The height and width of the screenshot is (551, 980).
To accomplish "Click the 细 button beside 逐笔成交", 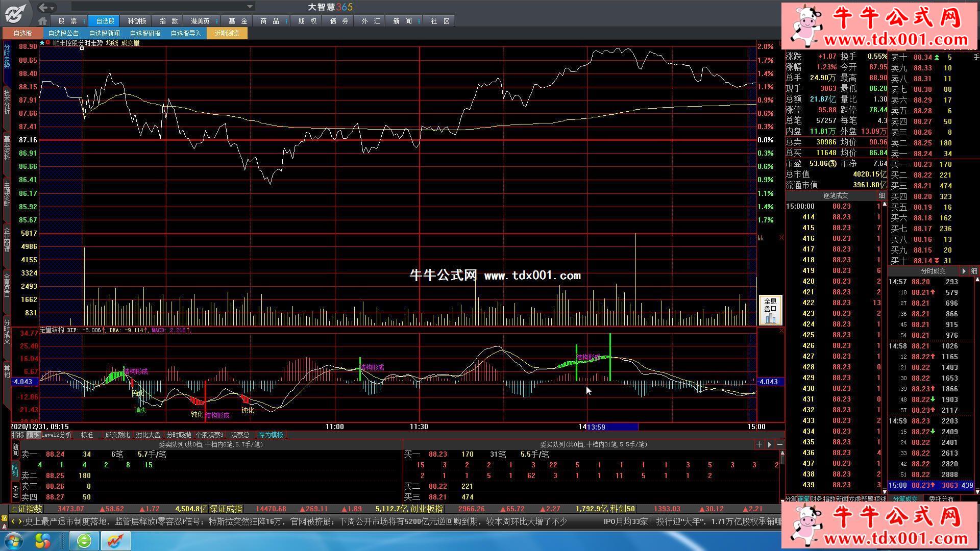I will (x=881, y=196).
